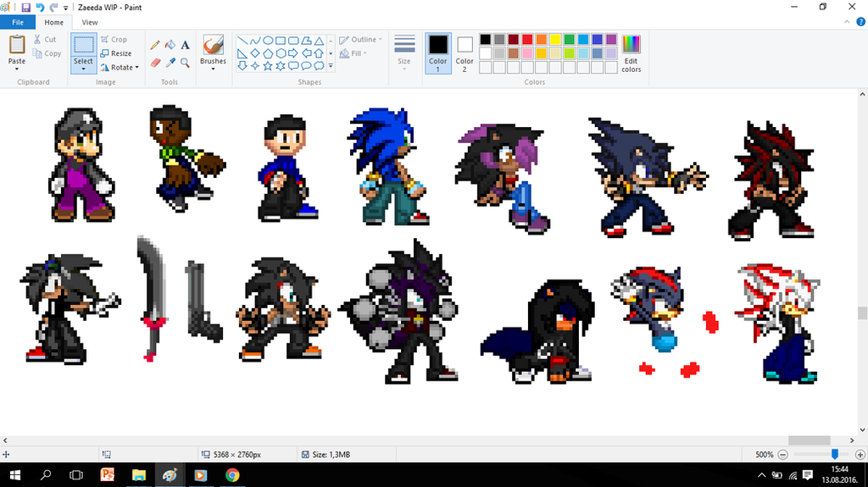Expand the Shapes gallery more arrow
Viewport: 868px width, 487px height.
point(331,66)
